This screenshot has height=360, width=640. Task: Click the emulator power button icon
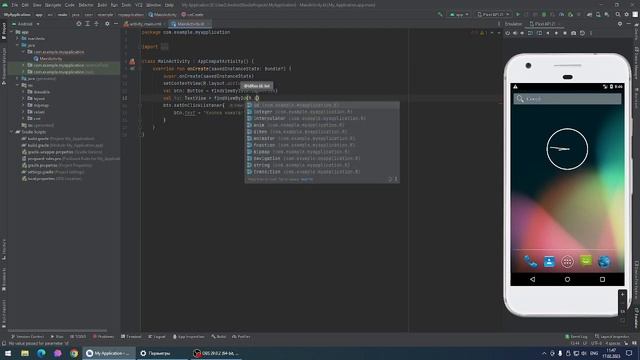click(x=508, y=33)
